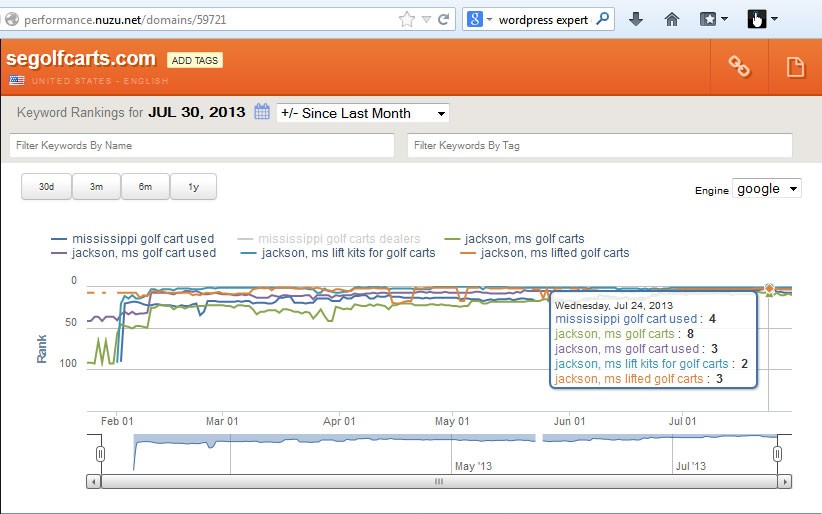
Task: Click the Jul '13 navigator label
Action: pyautogui.click(x=691, y=466)
